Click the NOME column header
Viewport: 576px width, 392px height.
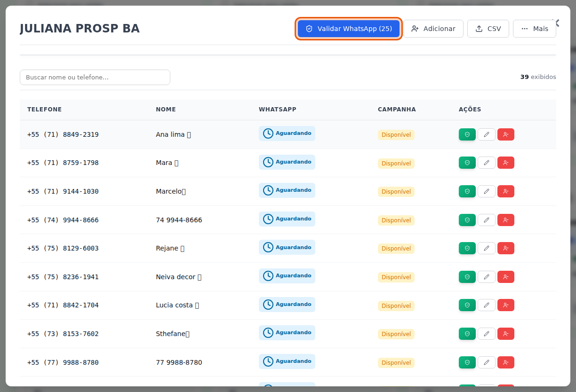(166, 110)
